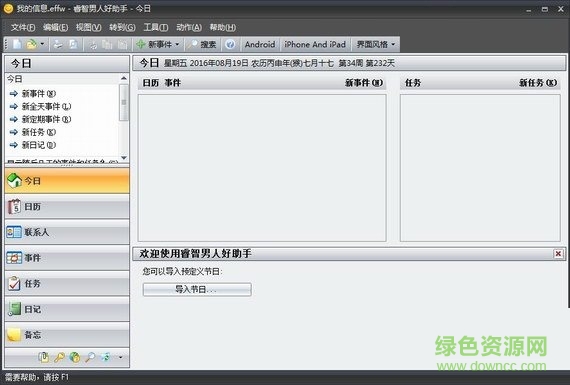The height and width of the screenshot is (385, 570).
Task: Click the 新事件(N) link in the left panel
Action: (x=39, y=94)
